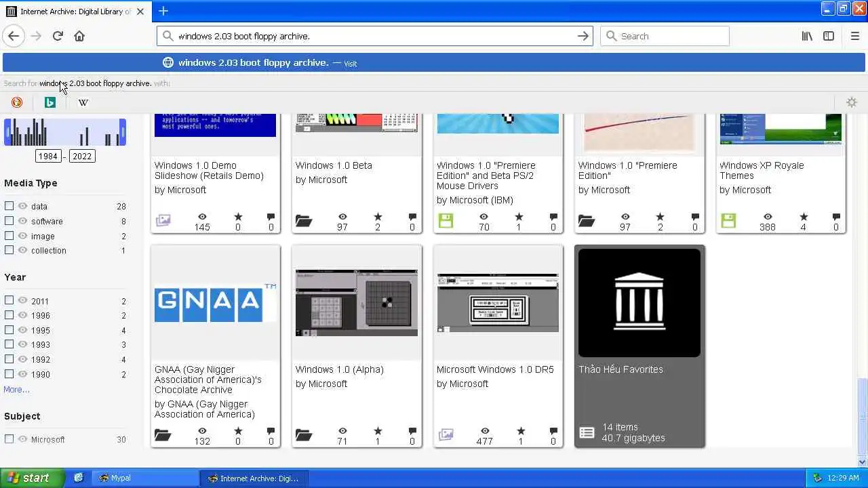
Task: Click the year histogram bars
Action: tap(65, 132)
